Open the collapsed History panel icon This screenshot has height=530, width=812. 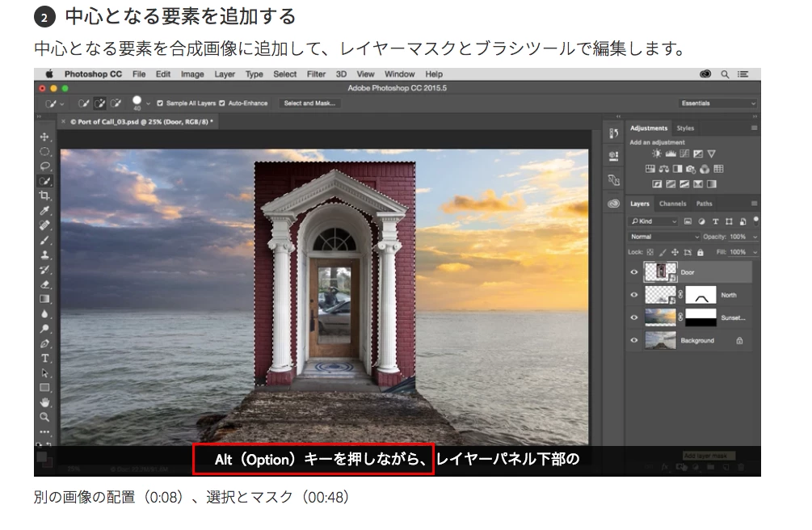pyautogui.click(x=614, y=133)
